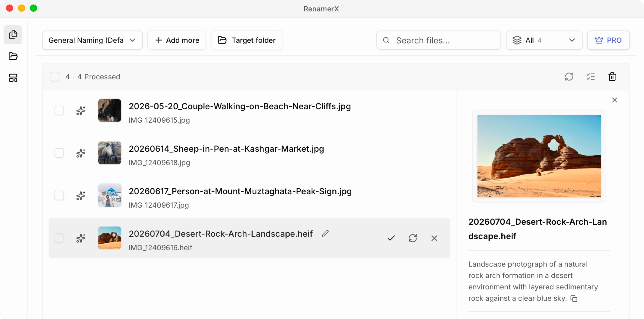This screenshot has height=319, width=644.
Task: Click the crown icon on PRO button
Action: click(x=599, y=40)
